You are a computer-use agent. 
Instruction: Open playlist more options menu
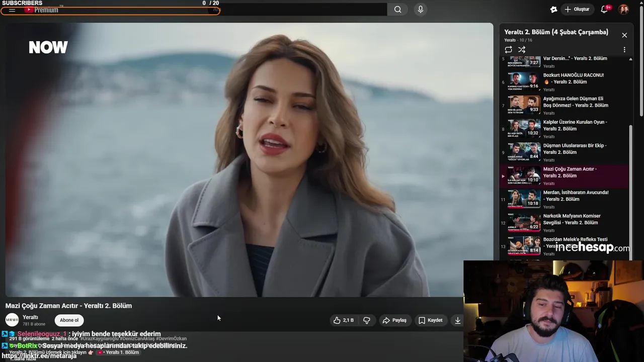pos(624,50)
